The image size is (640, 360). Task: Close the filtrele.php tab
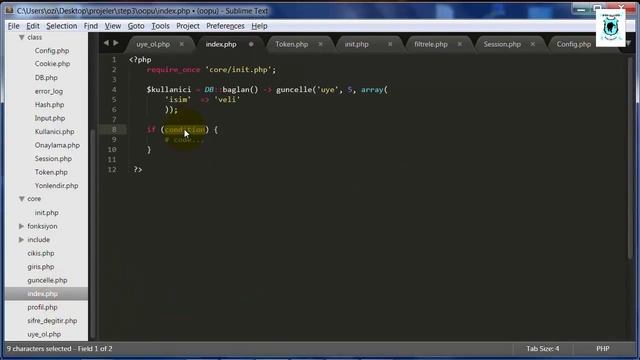click(x=460, y=44)
